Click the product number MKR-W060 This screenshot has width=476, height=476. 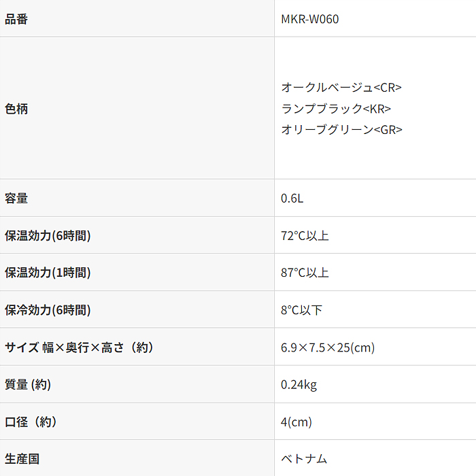tap(309, 19)
